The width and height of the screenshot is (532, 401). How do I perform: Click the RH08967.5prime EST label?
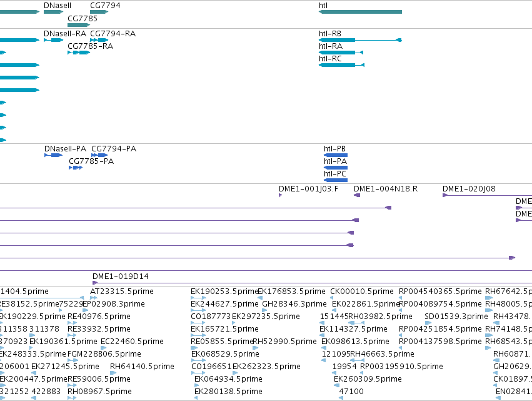click(x=99, y=392)
